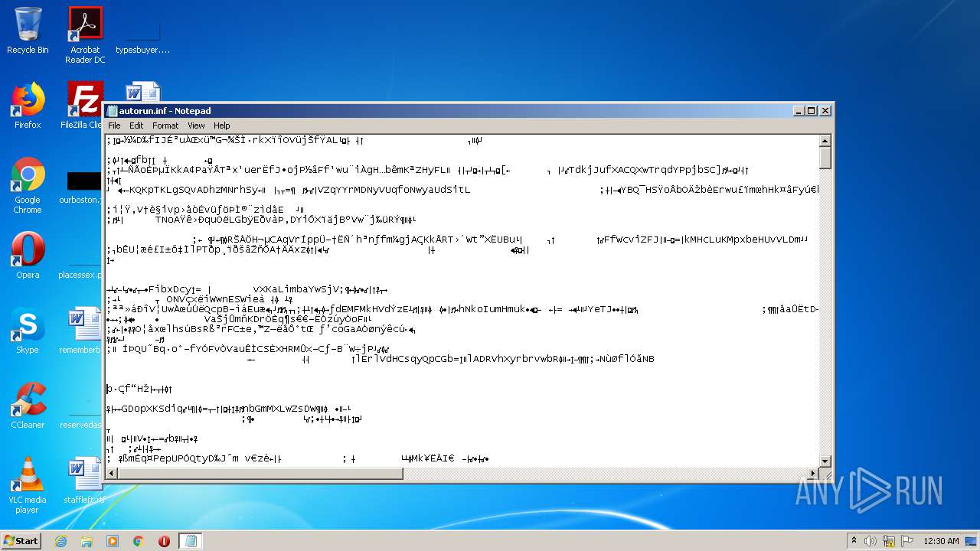This screenshot has height=551, width=980.
Task: Click the 12:30 AM system clock
Action: [x=941, y=541]
